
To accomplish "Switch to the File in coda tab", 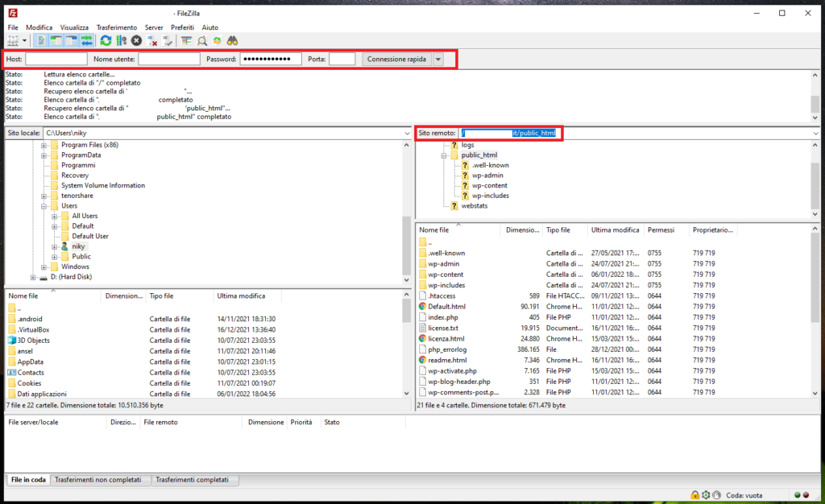I will (28, 479).
